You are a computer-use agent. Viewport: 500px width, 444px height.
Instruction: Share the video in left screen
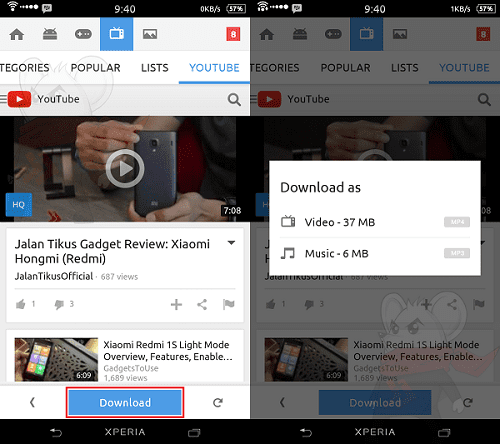[x=202, y=304]
